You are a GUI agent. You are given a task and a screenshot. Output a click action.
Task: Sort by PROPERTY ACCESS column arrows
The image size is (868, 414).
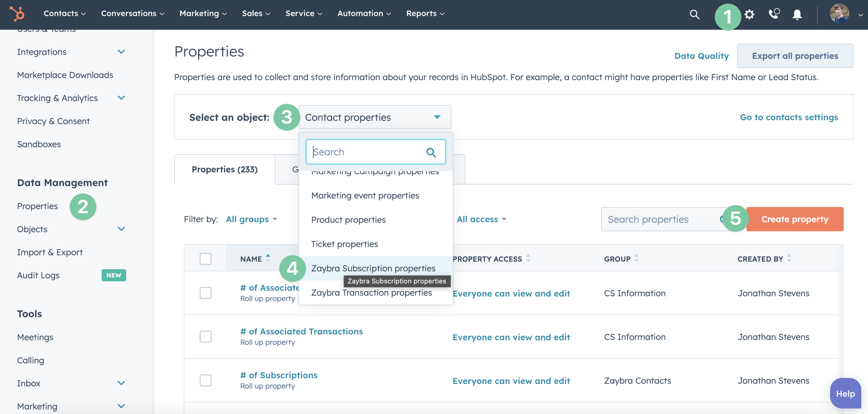coord(528,258)
